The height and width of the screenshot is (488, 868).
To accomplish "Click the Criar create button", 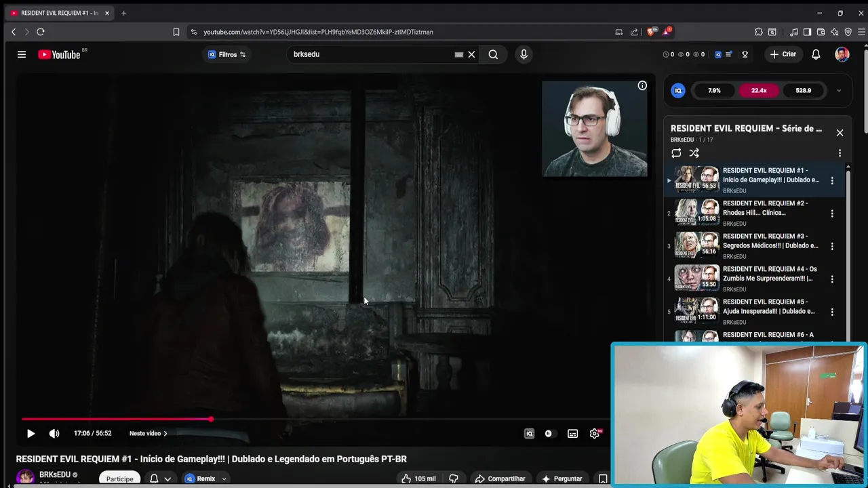I will pos(783,54).
